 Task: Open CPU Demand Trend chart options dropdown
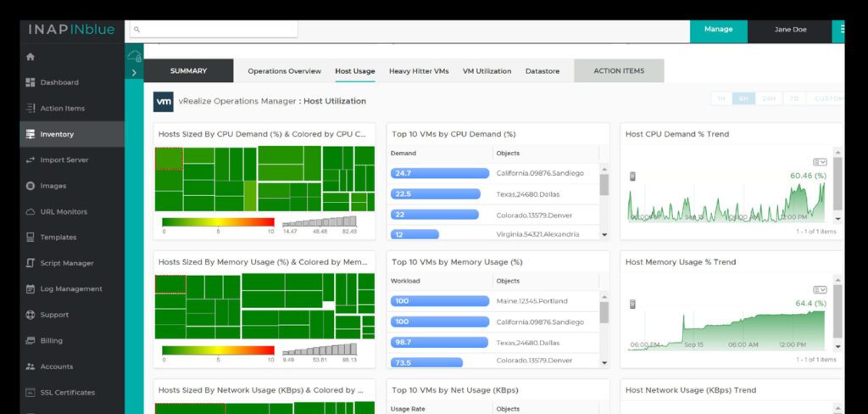820,162
